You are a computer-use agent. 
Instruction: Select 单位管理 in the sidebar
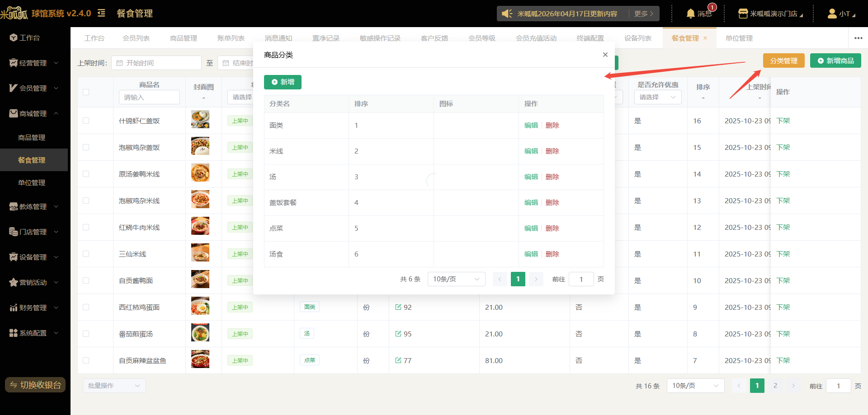32,182
